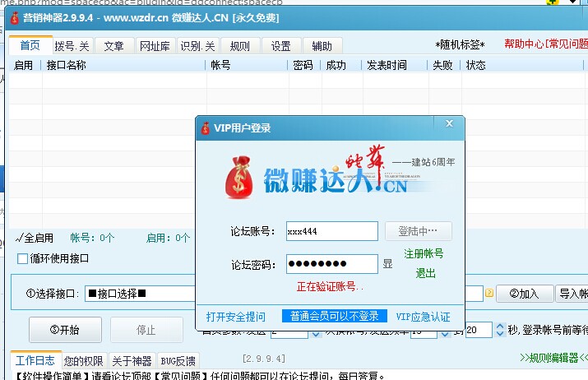The width and height of the screenshot is (588, 380).
Task: Click the money bag icon in dialog title
Action: [205, 128]
